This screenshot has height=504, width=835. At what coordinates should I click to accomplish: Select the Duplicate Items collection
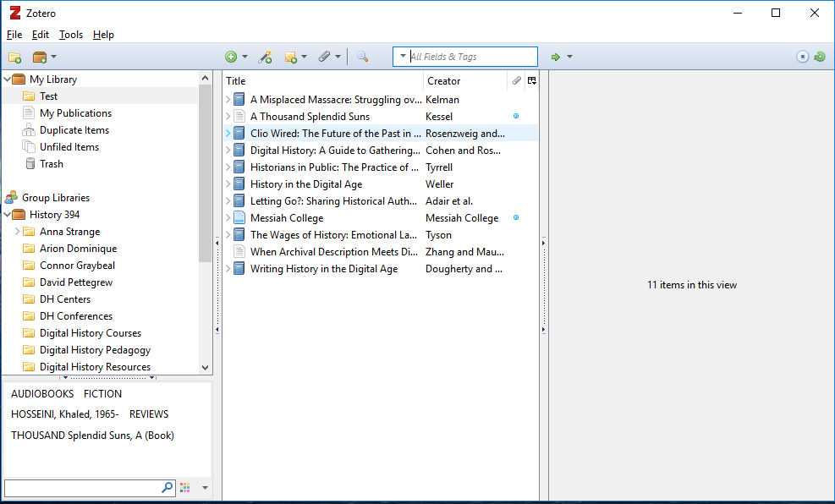click(x=74, y=130)
